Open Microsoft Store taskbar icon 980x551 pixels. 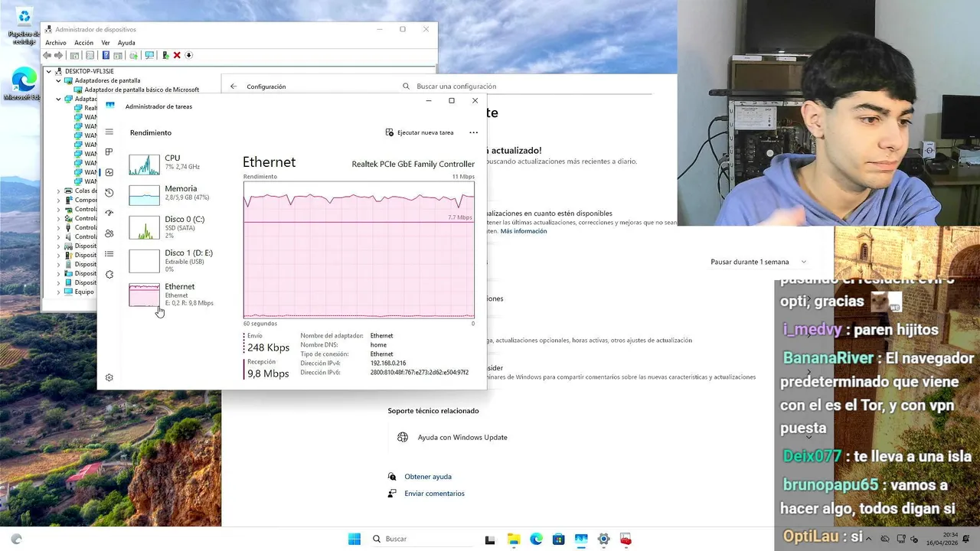[x=558, y=539]
